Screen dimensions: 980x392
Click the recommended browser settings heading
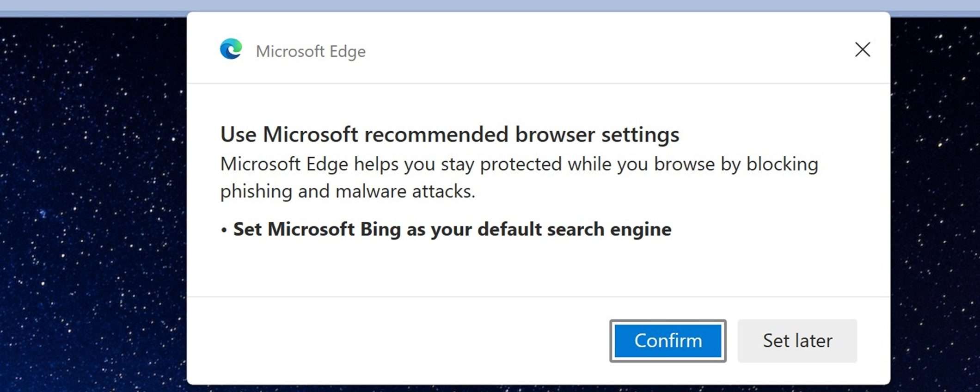point(449,135)
